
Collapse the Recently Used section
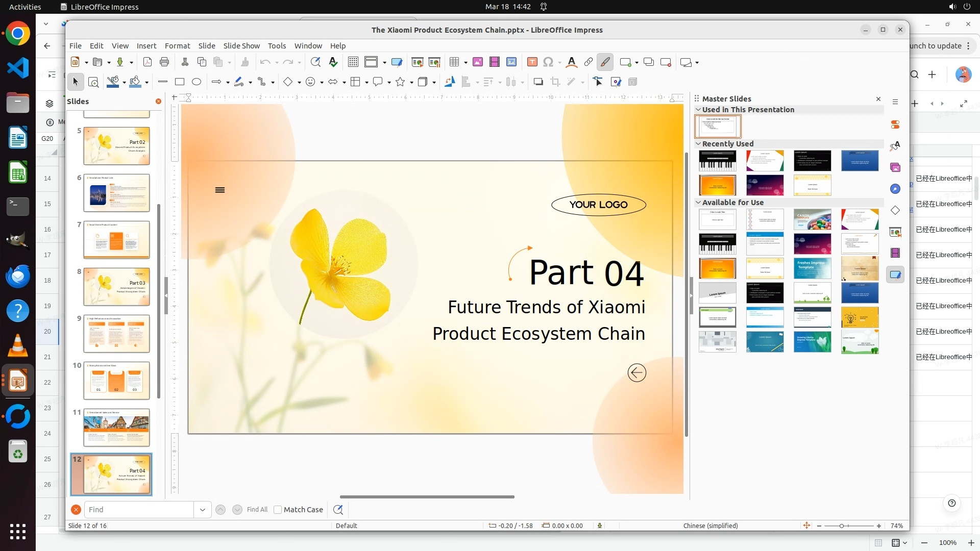[x=698, y=144]
